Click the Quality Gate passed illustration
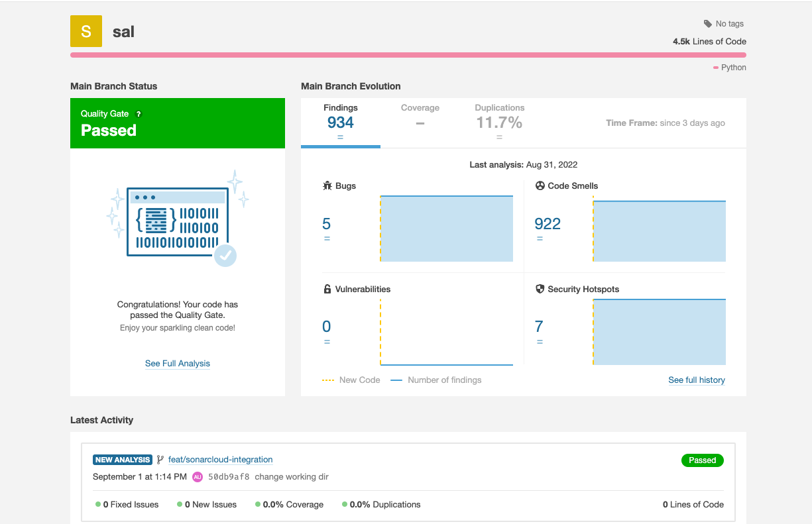Screen dimensions: 812x524 [178, 218]
